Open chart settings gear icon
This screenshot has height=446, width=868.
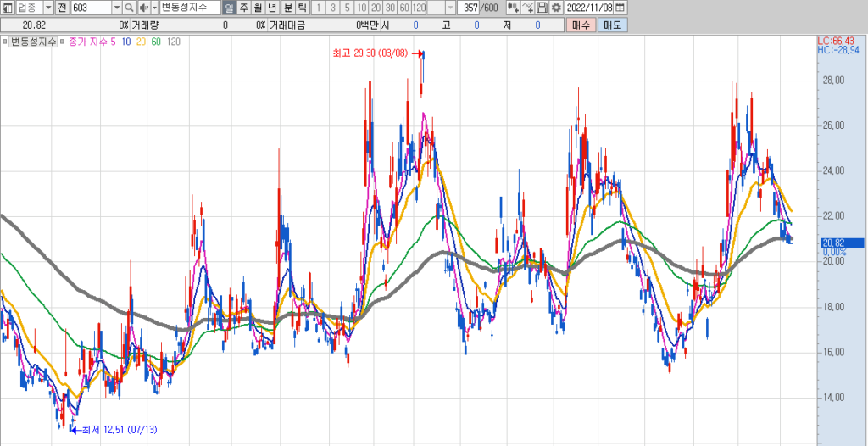(556, 8)
